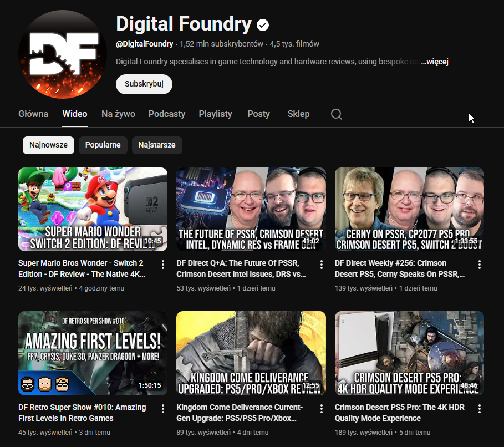Open DF Direct Weekly #256 title link
504x447 pixels.
click(x=400, y=268)
